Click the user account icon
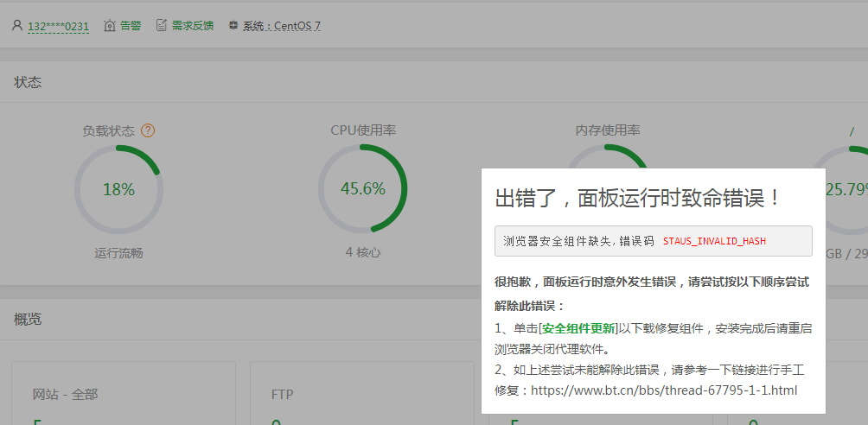Image resolution: width=868 pixels, height=425 pixels. click(17, 25)
